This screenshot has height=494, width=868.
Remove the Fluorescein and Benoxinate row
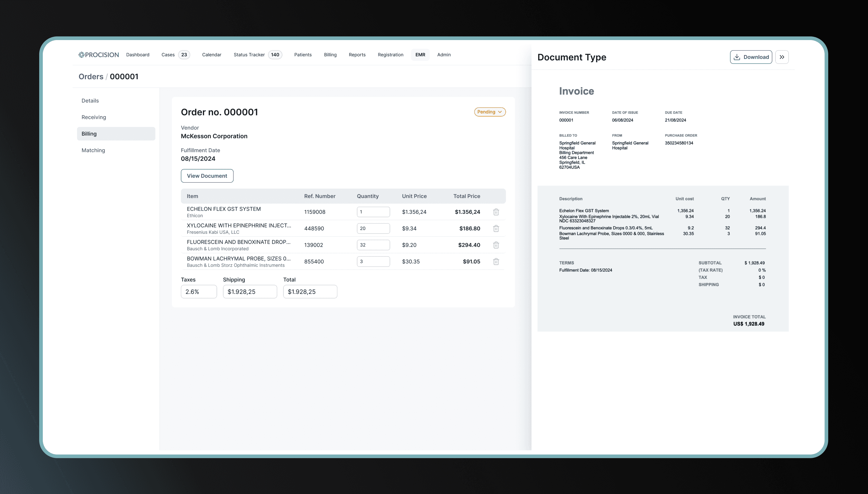(495, 245)
